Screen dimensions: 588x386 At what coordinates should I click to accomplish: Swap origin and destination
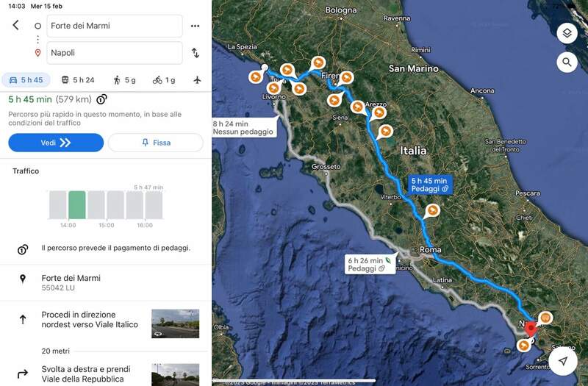point(195,53)
